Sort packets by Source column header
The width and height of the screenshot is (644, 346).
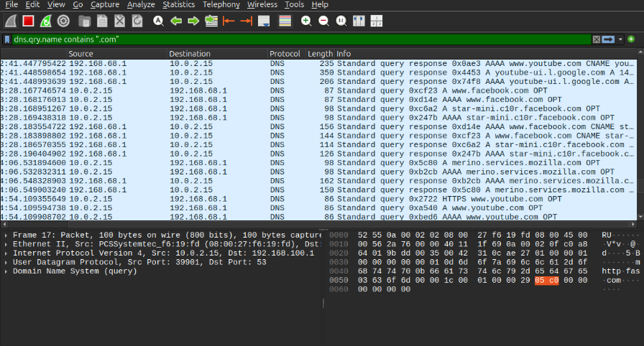click(x=117, y=54)
